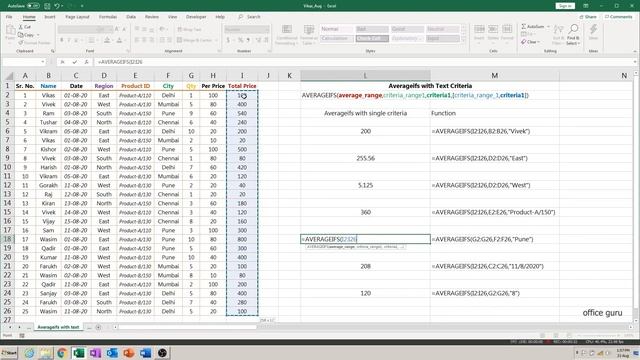The width and height of the screenshot is (640, 360).
Task: Click the Wrap Text button
Action: (190, 29)
